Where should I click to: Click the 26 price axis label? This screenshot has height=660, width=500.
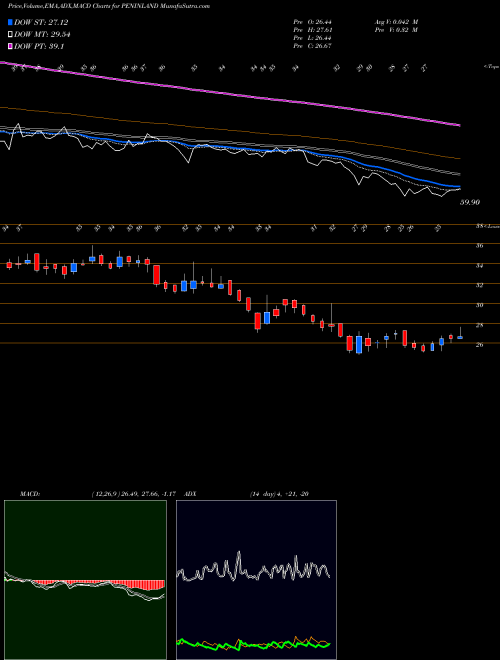point(479,345)
